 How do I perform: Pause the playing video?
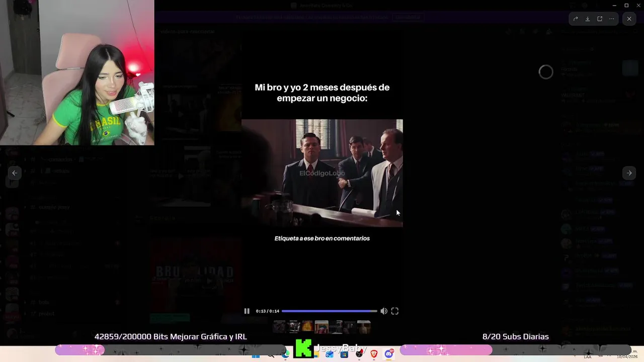click(247, 311)
